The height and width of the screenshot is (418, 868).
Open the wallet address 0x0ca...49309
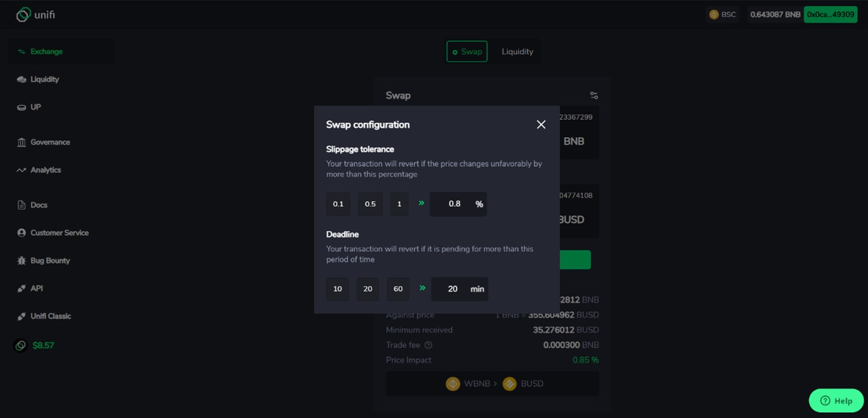[831, 15]
